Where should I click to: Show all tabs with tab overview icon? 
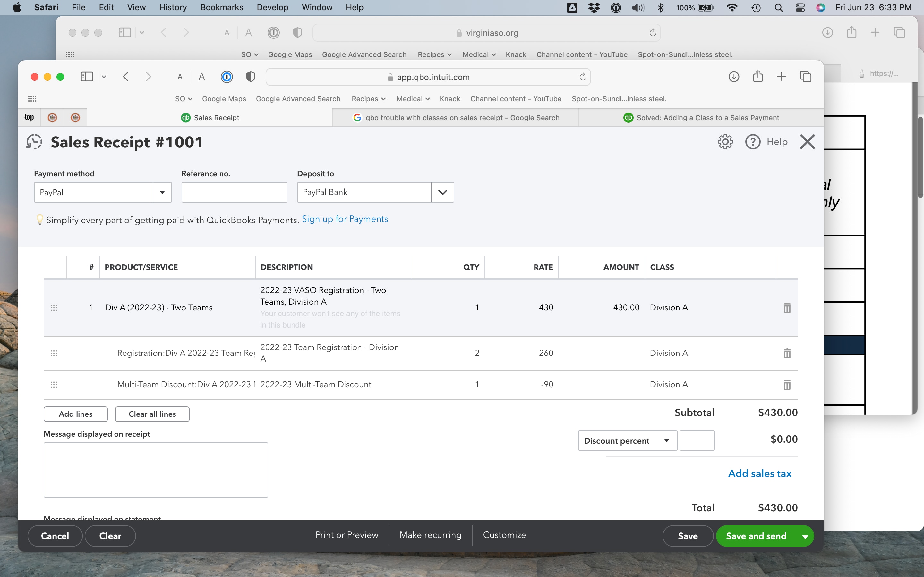click(806, 76)
